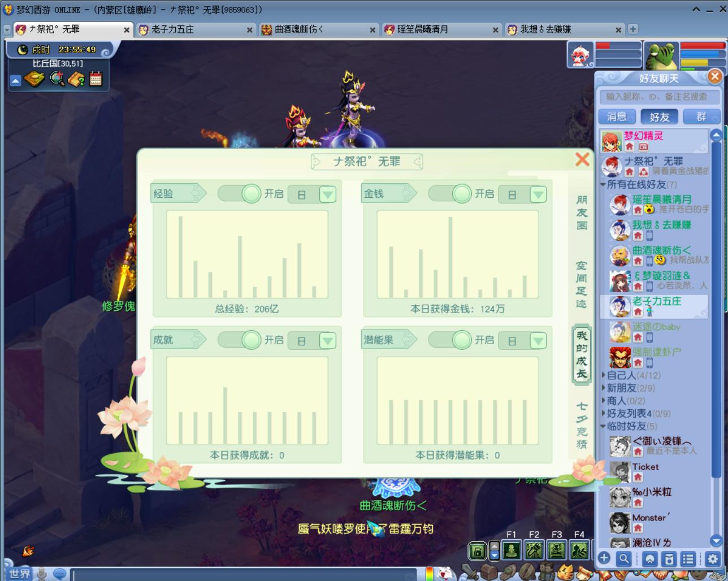
Task: Select friend 瑶笙晨曦清月 in list
Action: click(658, 204)
